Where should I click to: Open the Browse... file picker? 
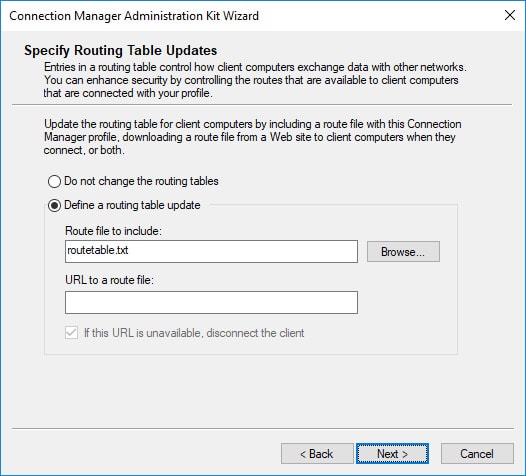(x=403, y=252)
